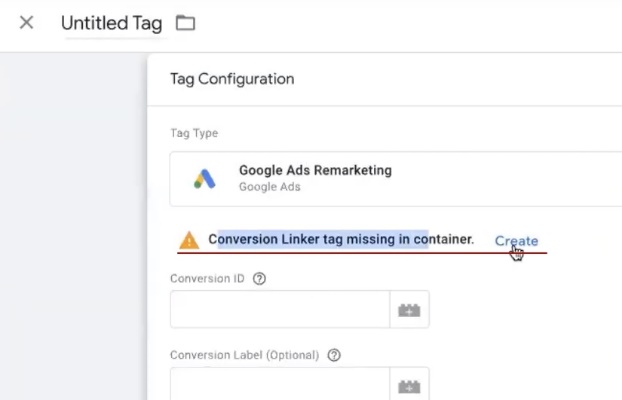Click the Google Ads subtitle text
The width and height of the screenshot is (622, 400).
[269, 187]
